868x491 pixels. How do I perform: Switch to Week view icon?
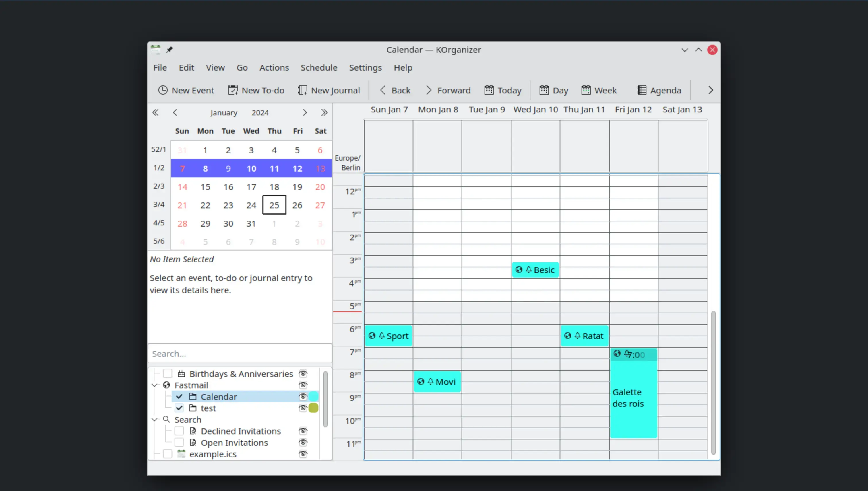586,90
